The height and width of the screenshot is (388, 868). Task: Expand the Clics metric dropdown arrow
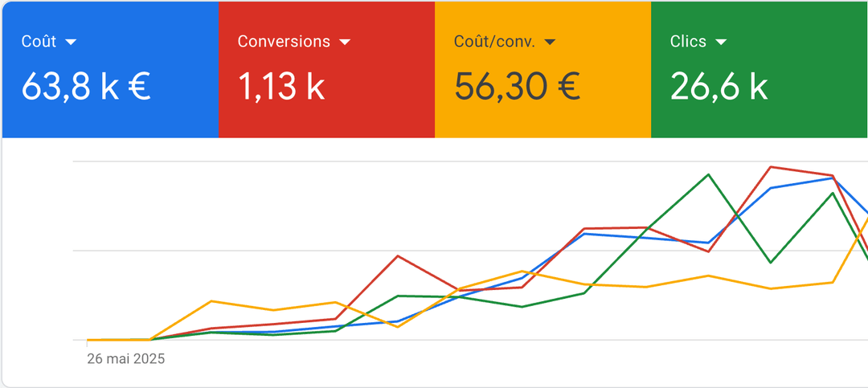(721, 42)
